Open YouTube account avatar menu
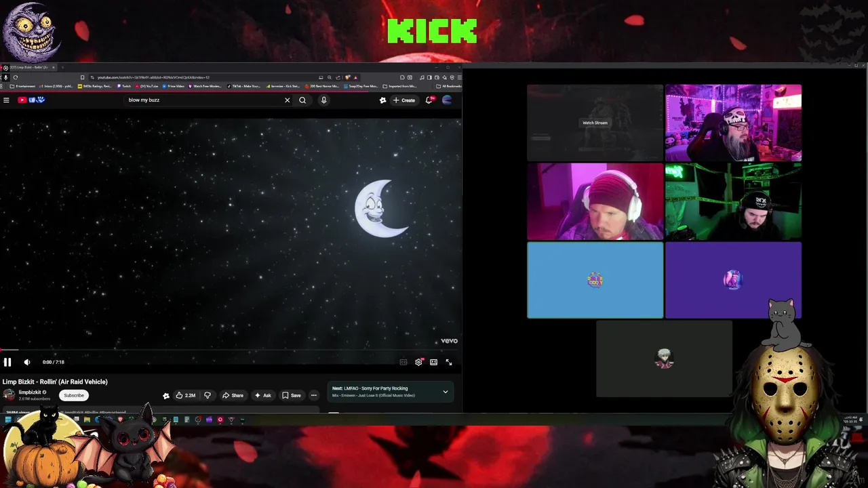Screen dimensions: 868x488 (x=447, y=100)
